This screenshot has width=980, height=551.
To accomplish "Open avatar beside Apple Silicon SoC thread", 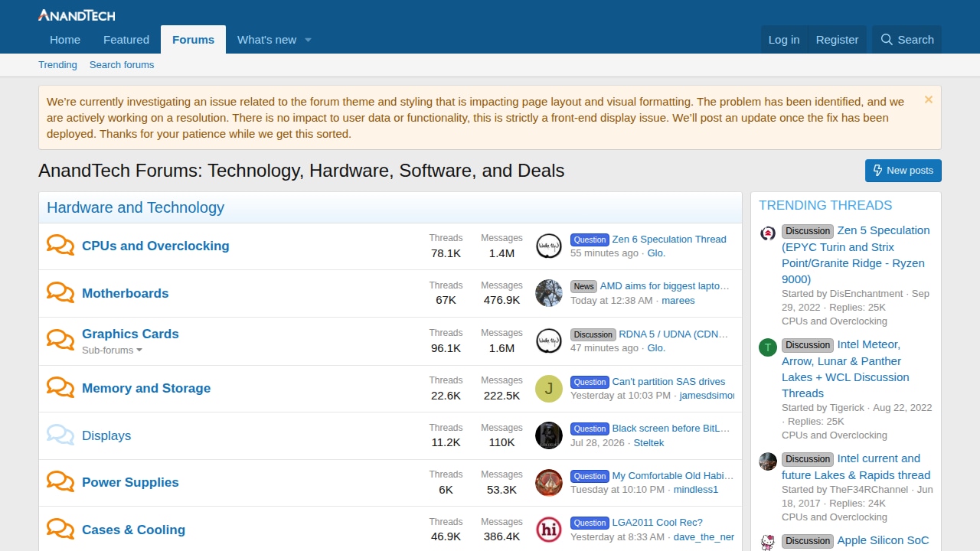I will coord(768,543).
